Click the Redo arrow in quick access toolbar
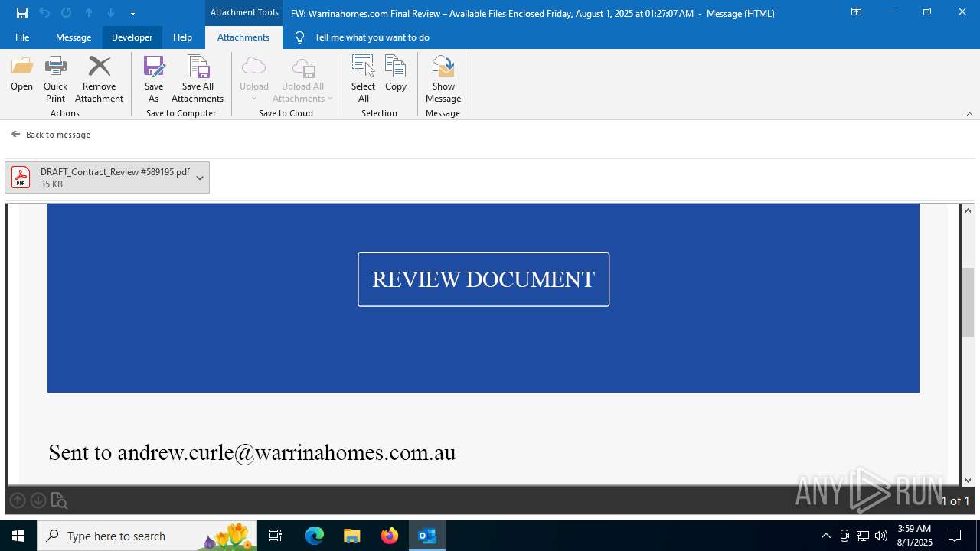 (x=67, y=13)
